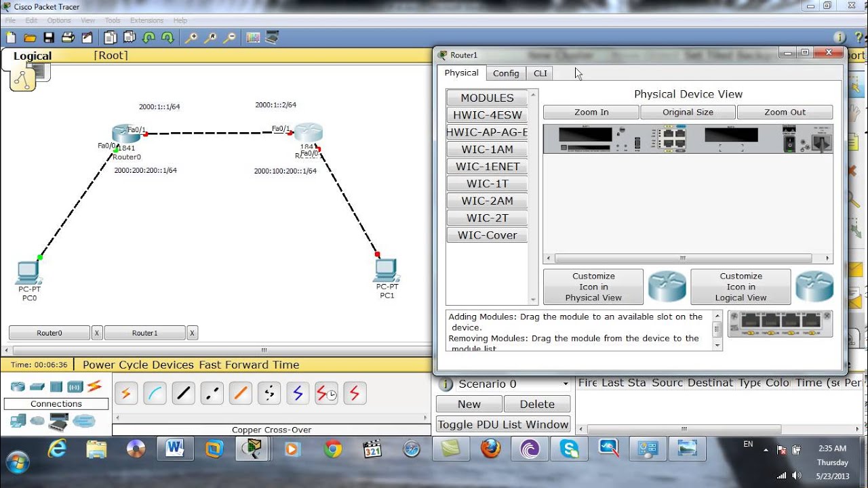This screenshot has height=488, width=868.
Task: Click the Original Size button
Action: click(688, 113)
